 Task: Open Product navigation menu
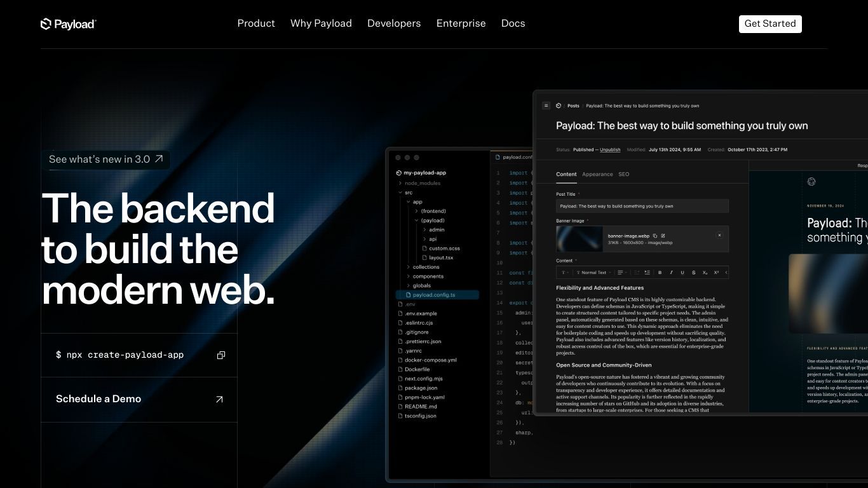click(256, 24)
